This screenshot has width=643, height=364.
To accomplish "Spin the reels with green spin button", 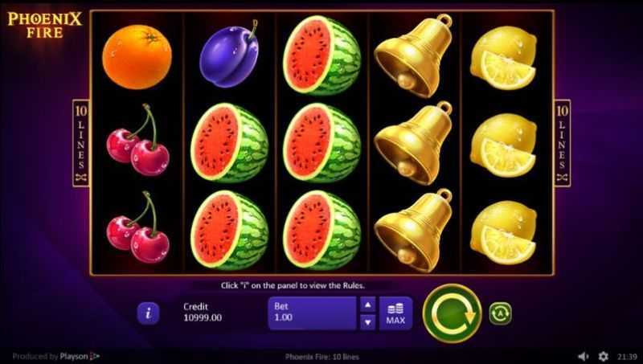I will (452, 313).
